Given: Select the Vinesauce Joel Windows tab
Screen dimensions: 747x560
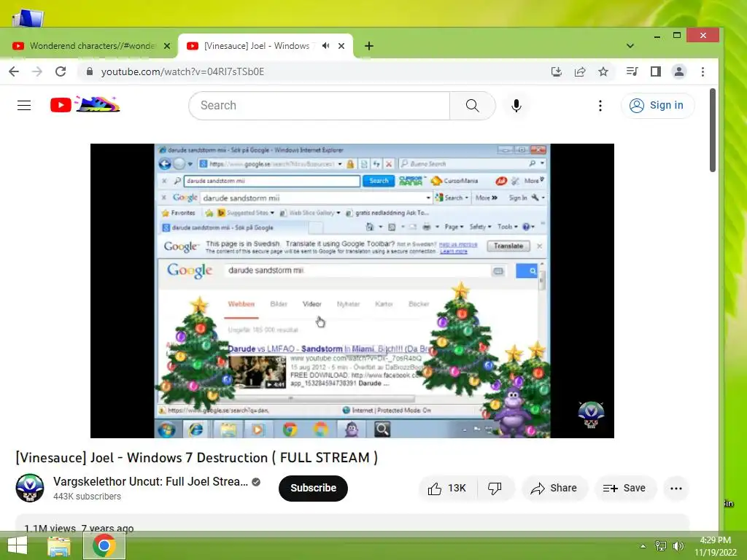Looking at the screenshot, I should (x=256, y=46).
